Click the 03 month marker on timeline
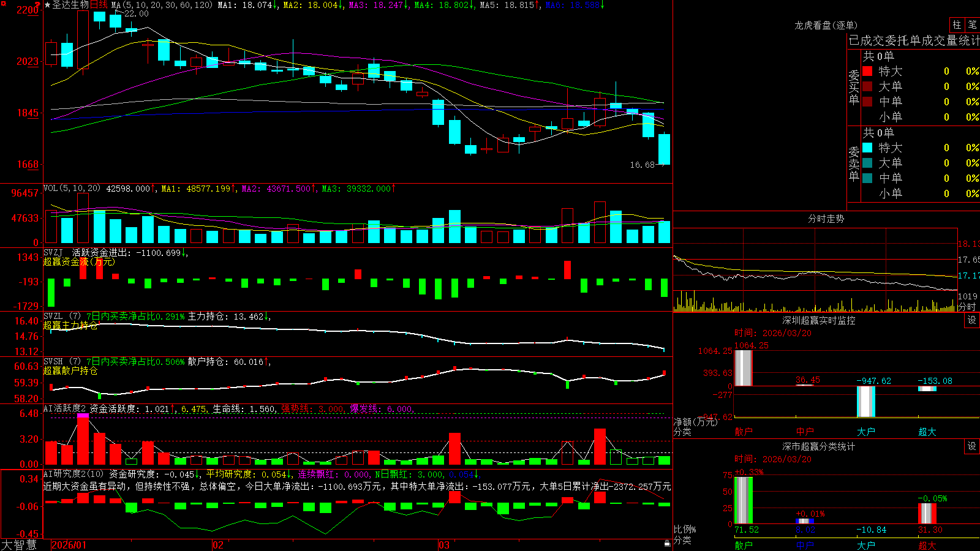This screenshot has width=980, height=551. point(444,545)
